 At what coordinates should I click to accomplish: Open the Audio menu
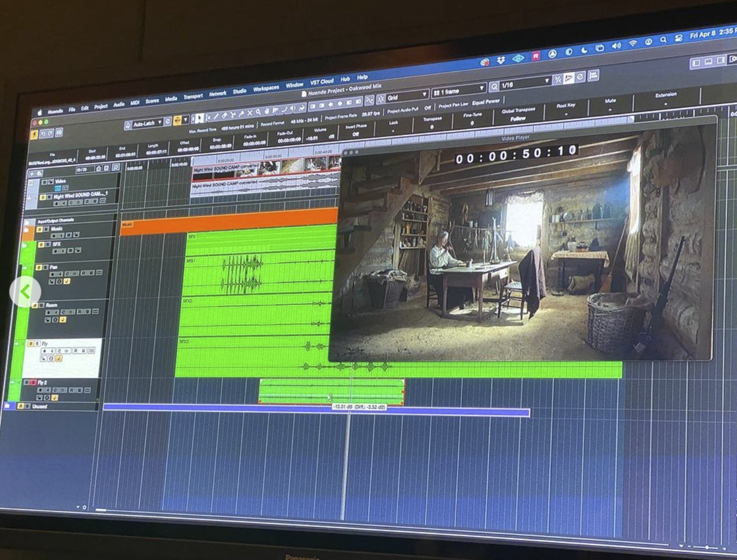(x=119, y=105)
